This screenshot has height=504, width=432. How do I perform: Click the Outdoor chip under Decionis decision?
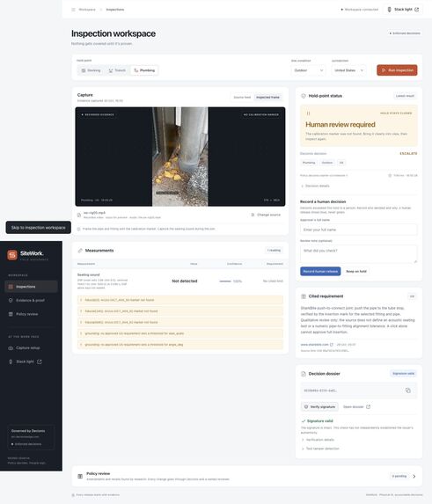[327, 163]
